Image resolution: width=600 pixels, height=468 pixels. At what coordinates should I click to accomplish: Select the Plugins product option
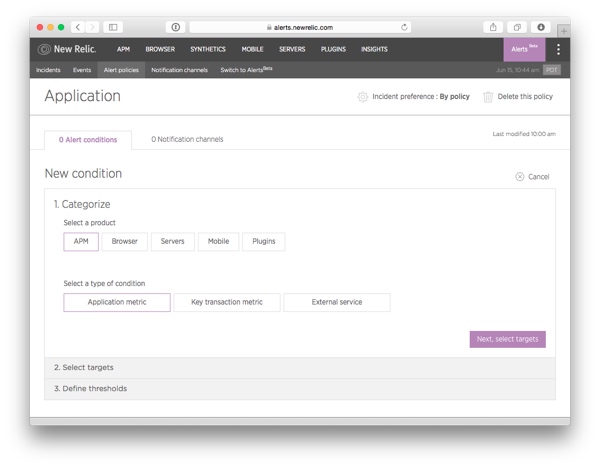click(x=264, y=241)
